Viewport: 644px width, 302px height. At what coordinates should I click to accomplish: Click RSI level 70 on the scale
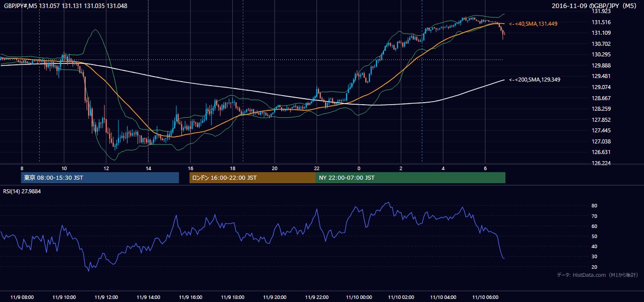coord(595,216)
